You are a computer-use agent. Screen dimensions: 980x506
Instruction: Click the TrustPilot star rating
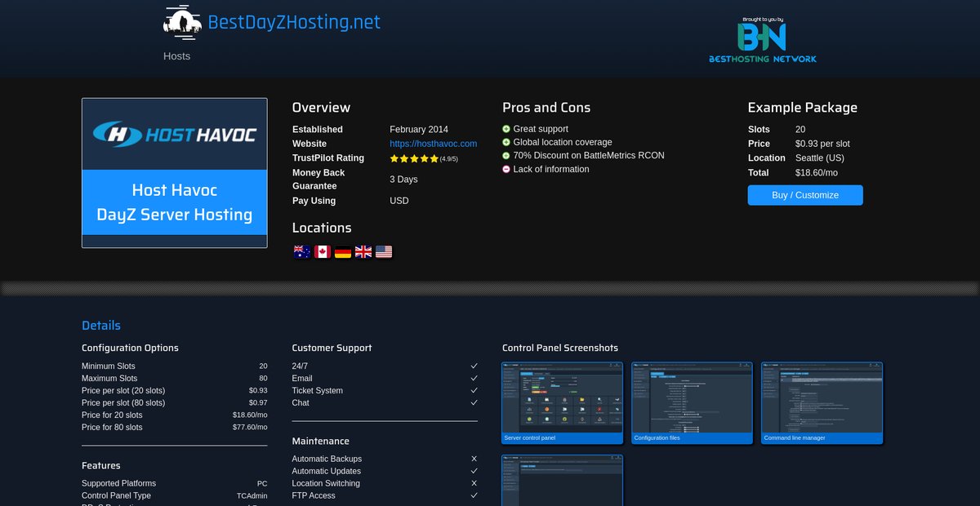click(x=414, y=158)
